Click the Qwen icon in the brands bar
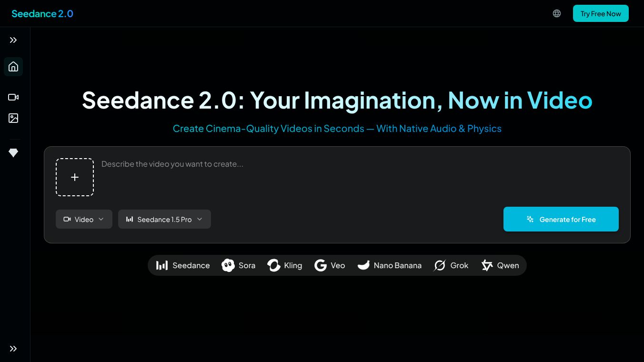Image resolution: width=644 pixels, height=362 pixels. [x=487, y=265]
